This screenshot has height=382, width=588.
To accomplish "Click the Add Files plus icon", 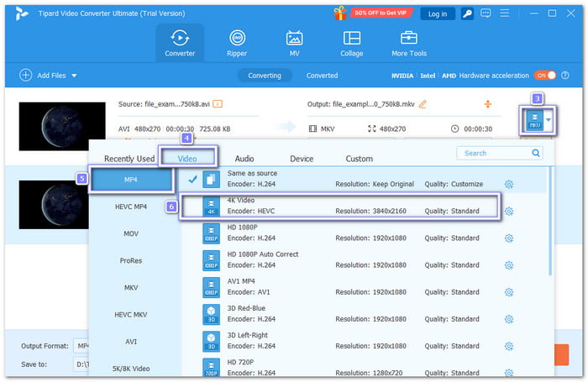I will pyautogui.click(x=25, y=76).
